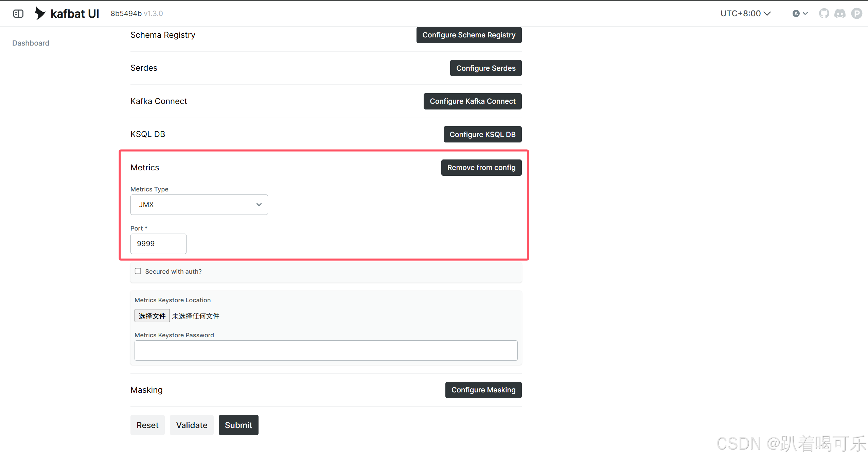Reset the cluster configuration form
Screen dimensions: 868x458
pos(147,425)
